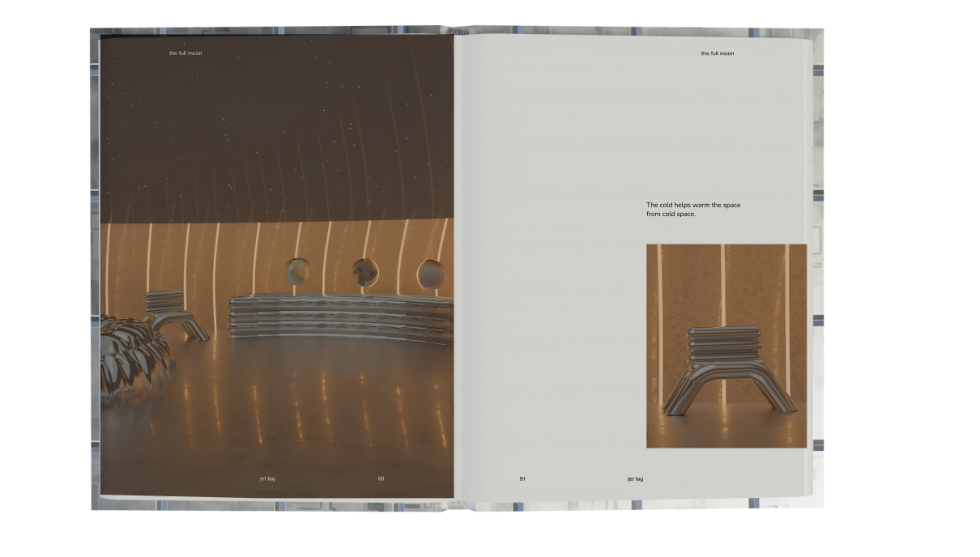This screenshot has width=980, height=557.
Task: Click page number 90
Action: click(381, 478)
